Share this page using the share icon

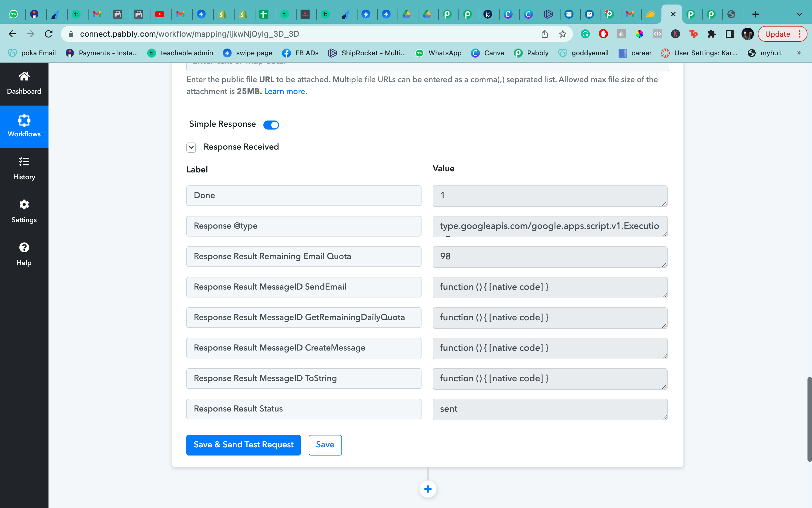point(545,34)
